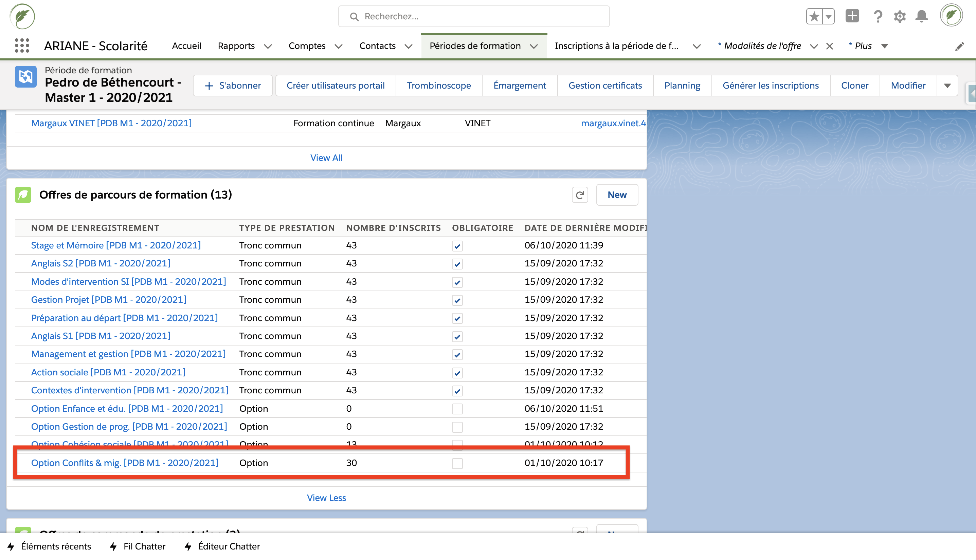Viewport: 976px width, 560px height.
Task: Open the App Launcher grid icon
Action: click(22, 46)
